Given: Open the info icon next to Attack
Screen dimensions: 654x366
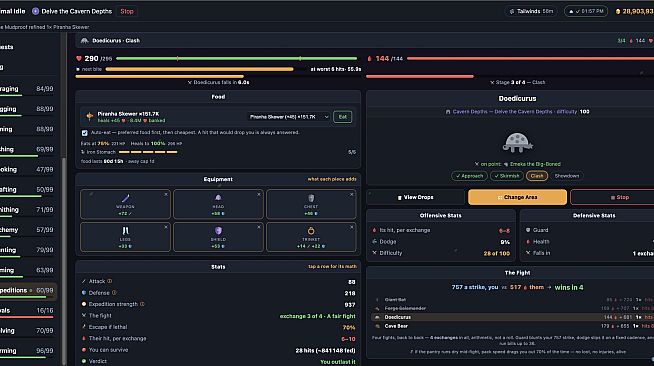Looking at the screenshot, I should click(x=110, y=281).
